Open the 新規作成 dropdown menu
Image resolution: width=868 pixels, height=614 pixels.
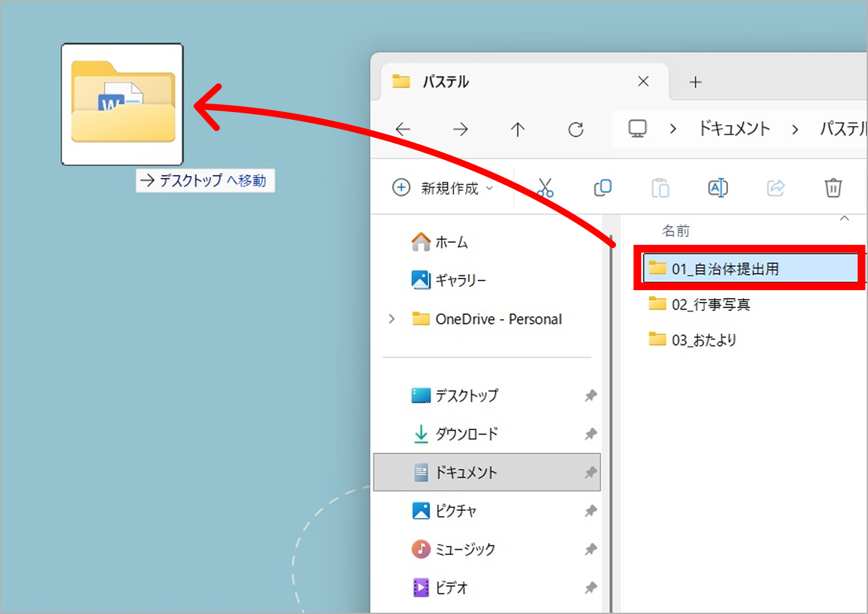[x=443, y=188]
